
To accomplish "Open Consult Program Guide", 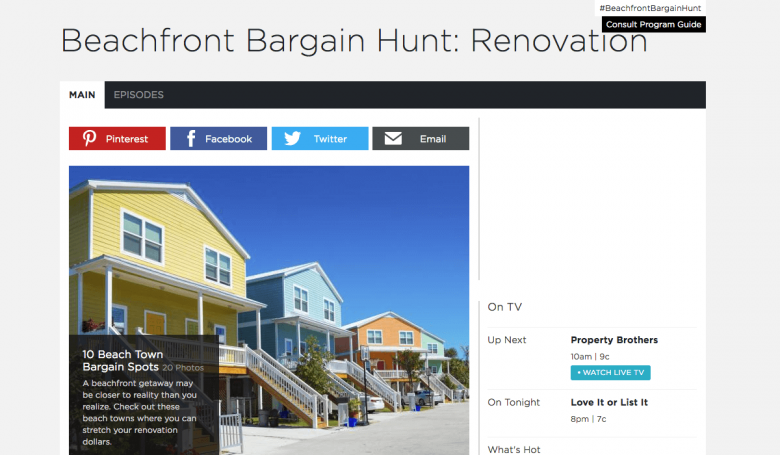I will [x=654, y=24].
